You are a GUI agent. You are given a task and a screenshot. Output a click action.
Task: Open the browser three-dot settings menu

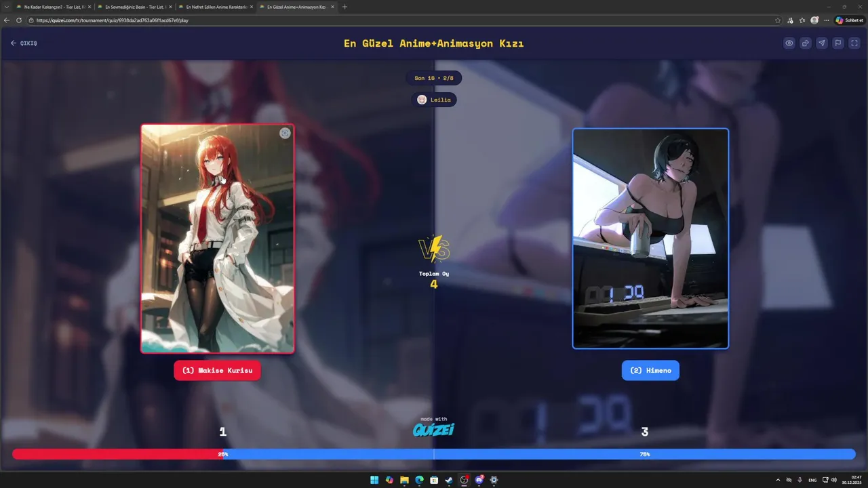[826, 20]
